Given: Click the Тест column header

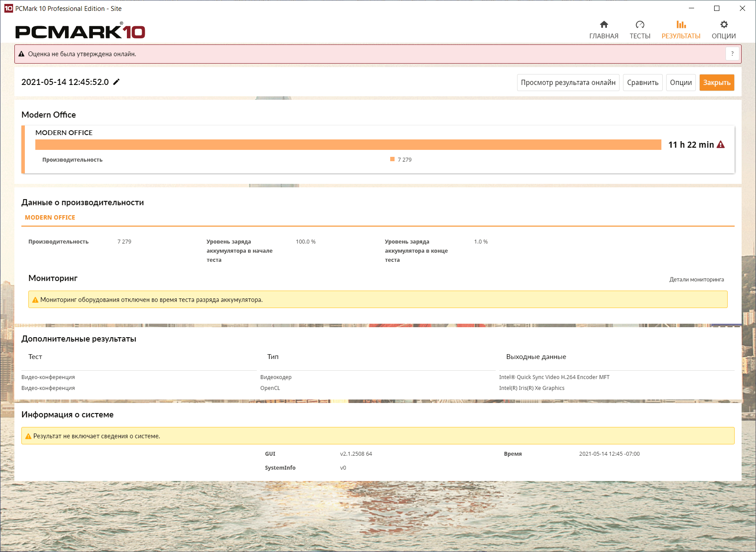Looking at the screenshot, I should 35,357.
